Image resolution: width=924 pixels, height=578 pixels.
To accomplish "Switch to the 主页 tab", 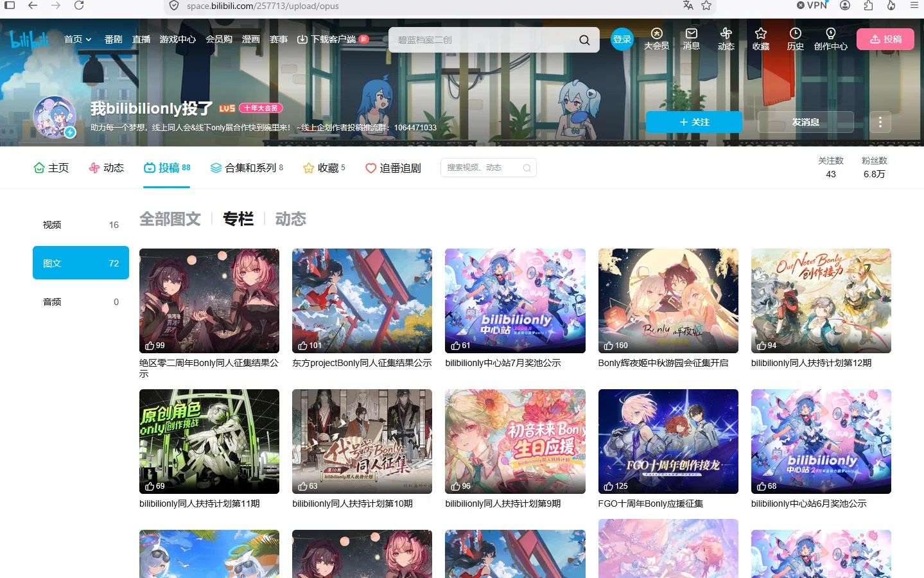I will (x=51, y=168).
